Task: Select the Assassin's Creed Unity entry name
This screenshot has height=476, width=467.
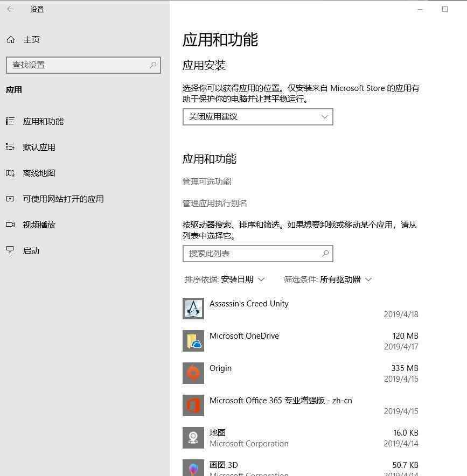Action: coord(249,304)
